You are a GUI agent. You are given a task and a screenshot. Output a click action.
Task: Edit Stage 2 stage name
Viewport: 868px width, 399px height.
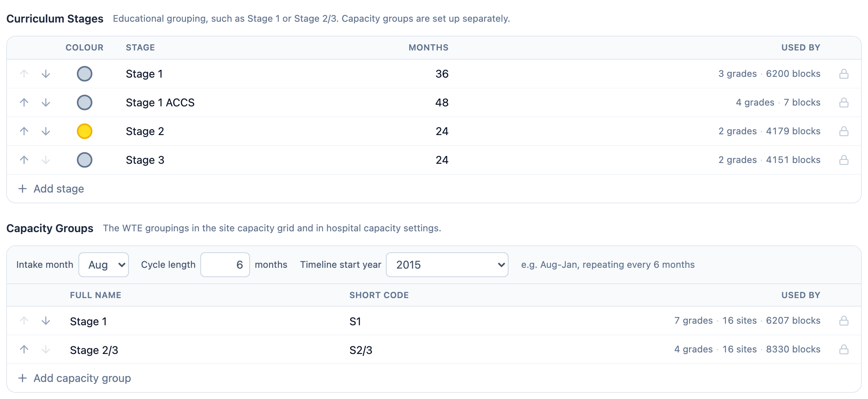click(145, 131)
